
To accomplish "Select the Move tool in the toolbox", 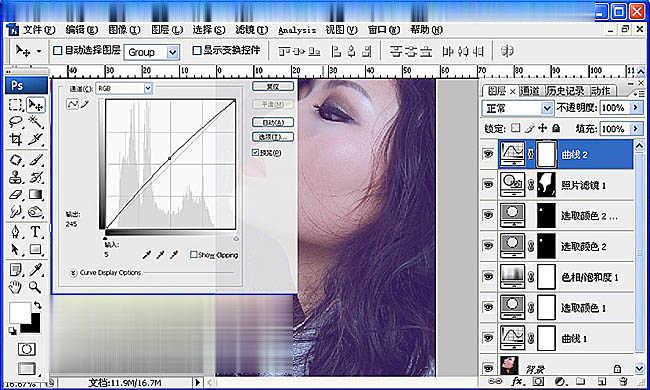I will click(x=36, y=105).
